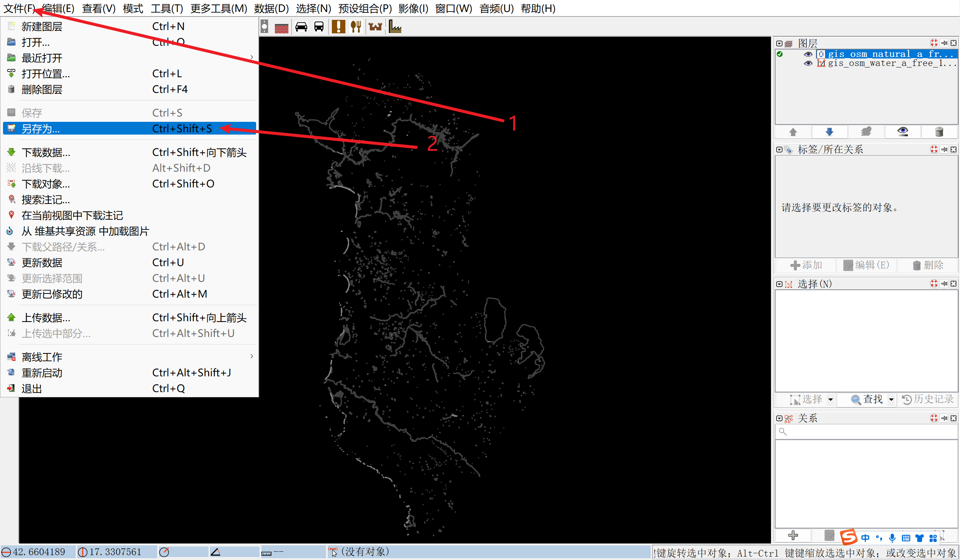Delete layer using trash icon in layers panel
Image resolution: width=960 pixels, height=560 pixels.
coord(939,132)
